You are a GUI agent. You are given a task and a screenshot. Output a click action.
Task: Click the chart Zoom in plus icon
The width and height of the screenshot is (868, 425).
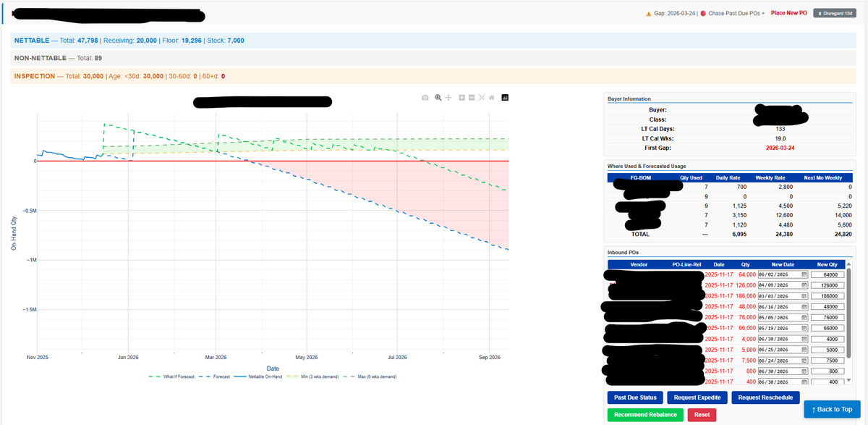click(x=461, y=97)
